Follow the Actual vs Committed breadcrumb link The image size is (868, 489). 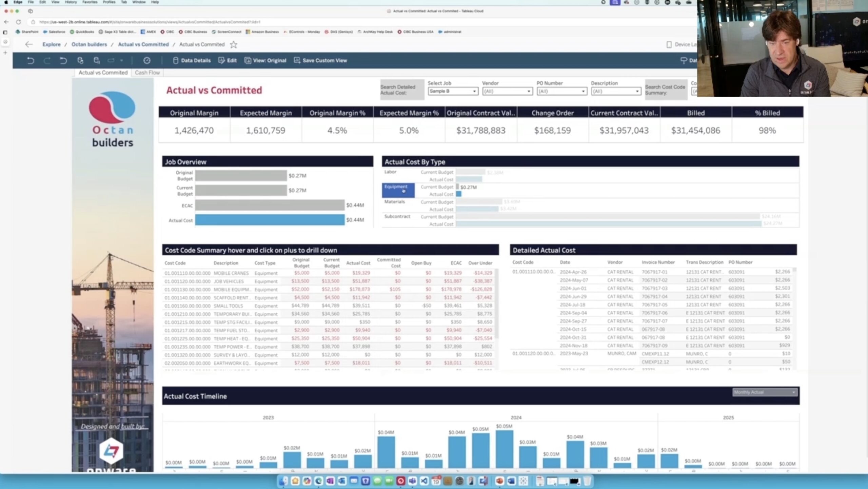point(143,44)
